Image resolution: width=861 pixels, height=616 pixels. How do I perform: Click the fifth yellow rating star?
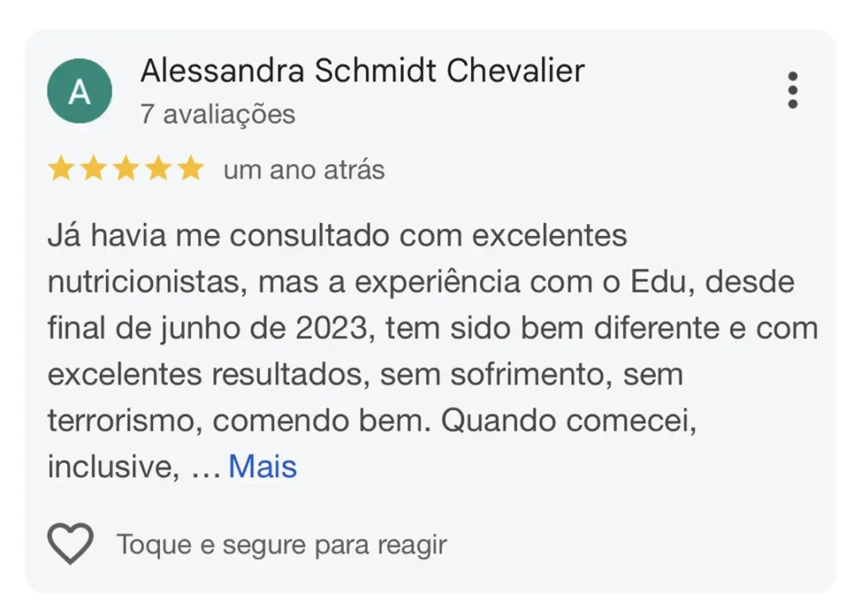tap(191, 168)
